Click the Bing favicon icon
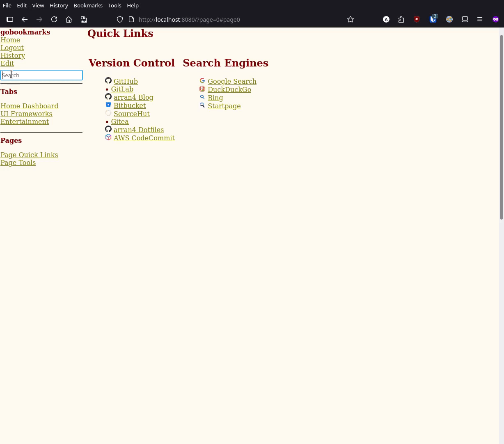This screenshot has height=444, width=504. pos(202,97)
